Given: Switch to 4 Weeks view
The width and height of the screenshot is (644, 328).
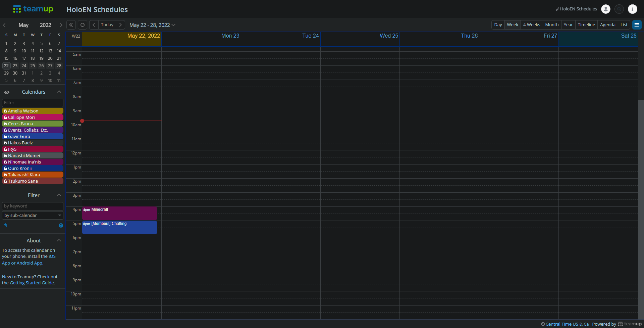Looking at the screenshot, I should 531,25.
